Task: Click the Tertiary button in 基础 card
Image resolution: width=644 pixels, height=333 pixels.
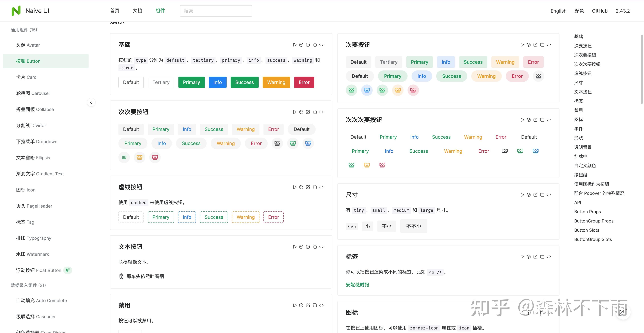Action: [x=161, y=82]
